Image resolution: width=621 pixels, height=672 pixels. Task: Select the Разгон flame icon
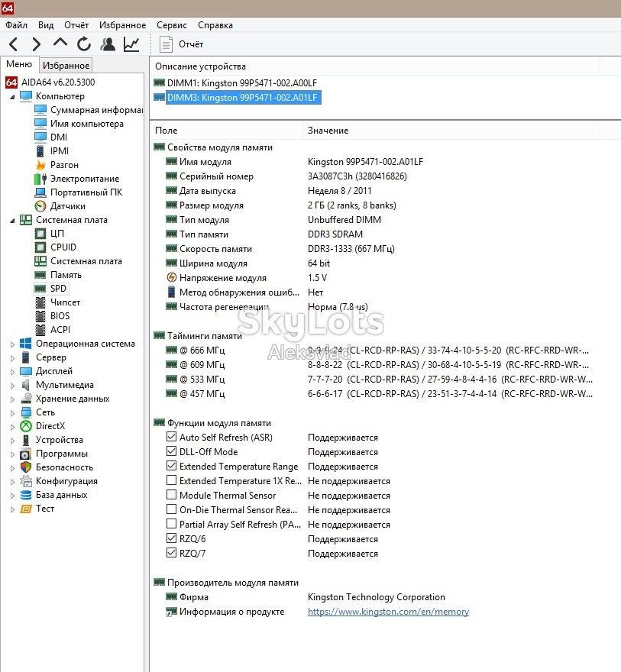click(x=40, y=165)
